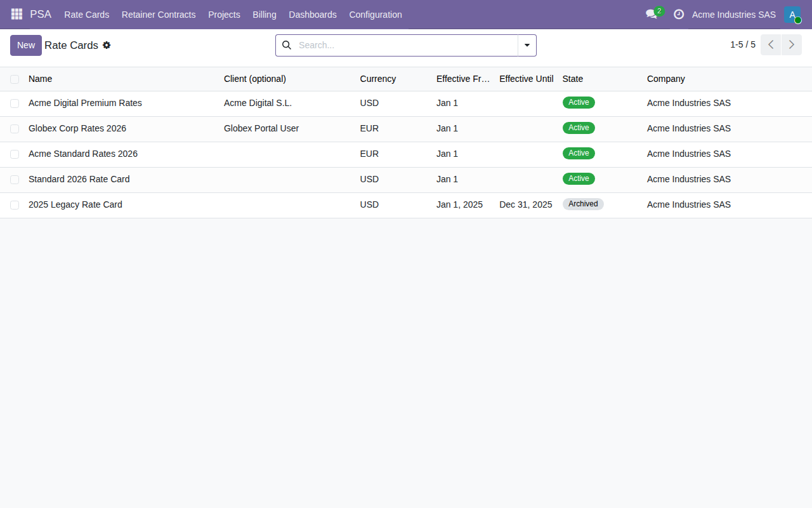This screenshot has height=508, width=812.
Task: Click the search magnifier icon
Action: pyautogui.click(x=287, y=45)
